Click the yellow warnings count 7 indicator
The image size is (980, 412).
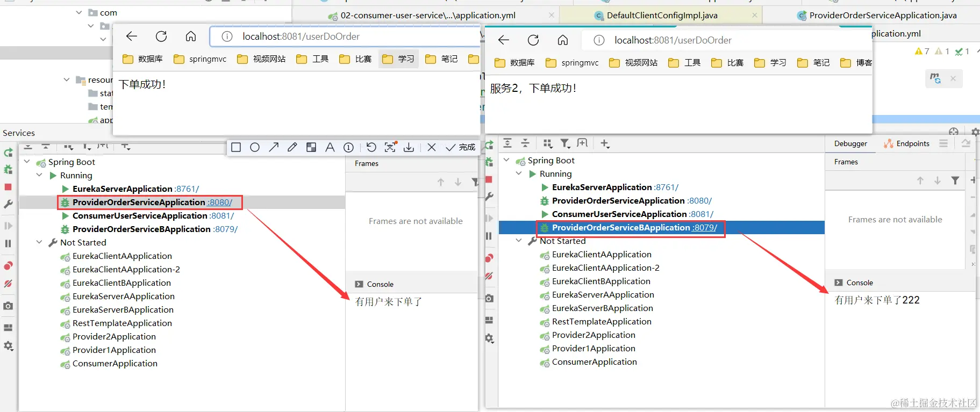(922, 52)
